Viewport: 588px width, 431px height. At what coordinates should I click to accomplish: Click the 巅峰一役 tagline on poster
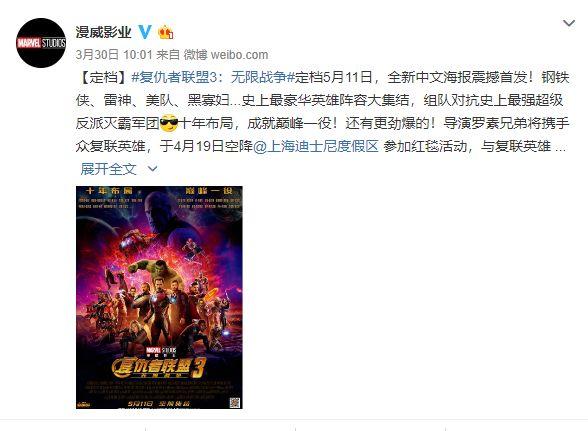pyautogui.click(x=209, y=191)
